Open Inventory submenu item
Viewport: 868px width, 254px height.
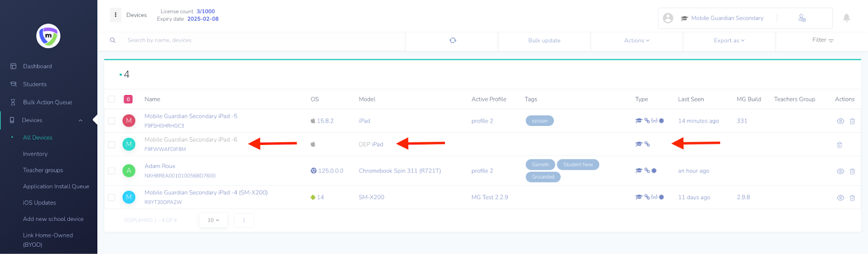(x=35, y=154)
